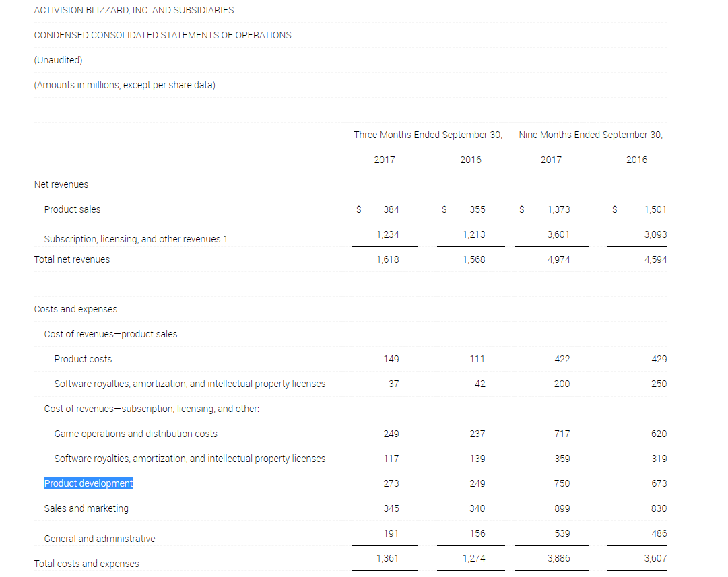The height and width of the screenshot is (577, 728).
Task: Click total net revenues value 4,974
Action: coord(558,259)
